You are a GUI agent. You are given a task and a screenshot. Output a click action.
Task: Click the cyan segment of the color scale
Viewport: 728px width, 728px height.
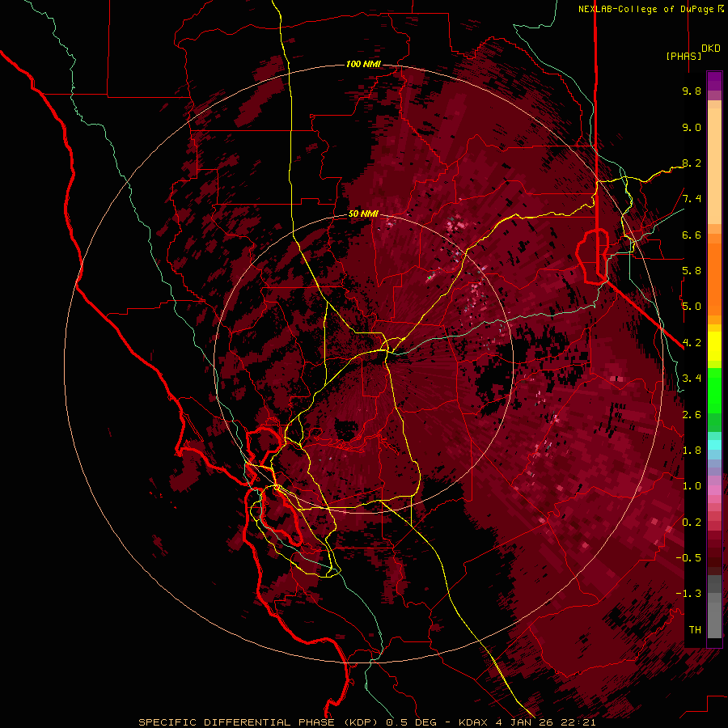(x=714, y=445)
